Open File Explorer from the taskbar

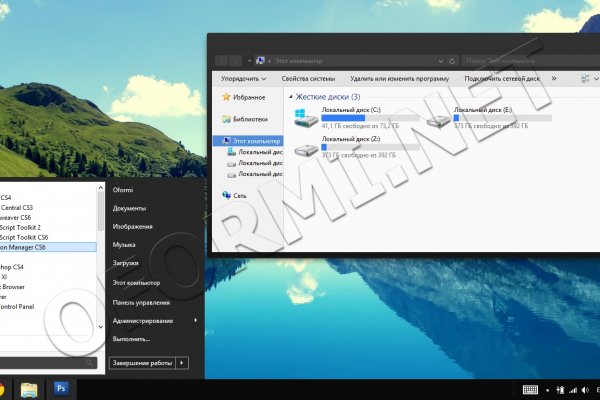[x=30, y=389]
